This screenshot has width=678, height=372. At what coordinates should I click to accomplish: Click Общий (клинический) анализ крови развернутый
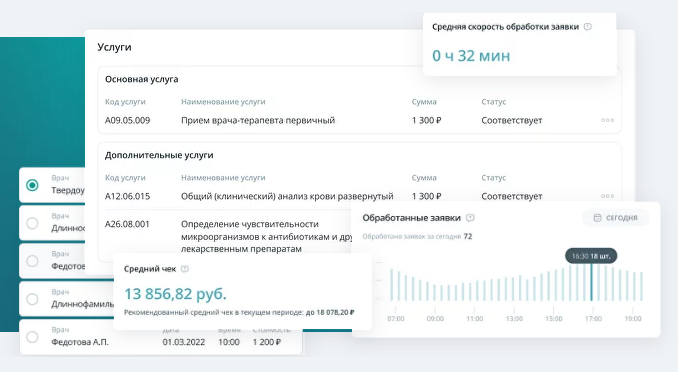[x=287, y=196]
